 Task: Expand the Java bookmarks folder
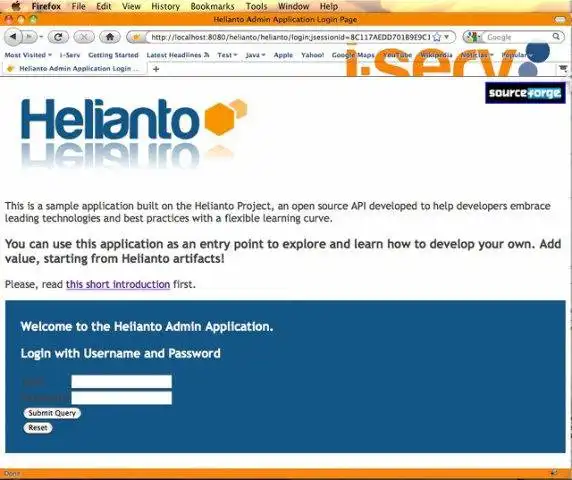click(x=255, y=55)
